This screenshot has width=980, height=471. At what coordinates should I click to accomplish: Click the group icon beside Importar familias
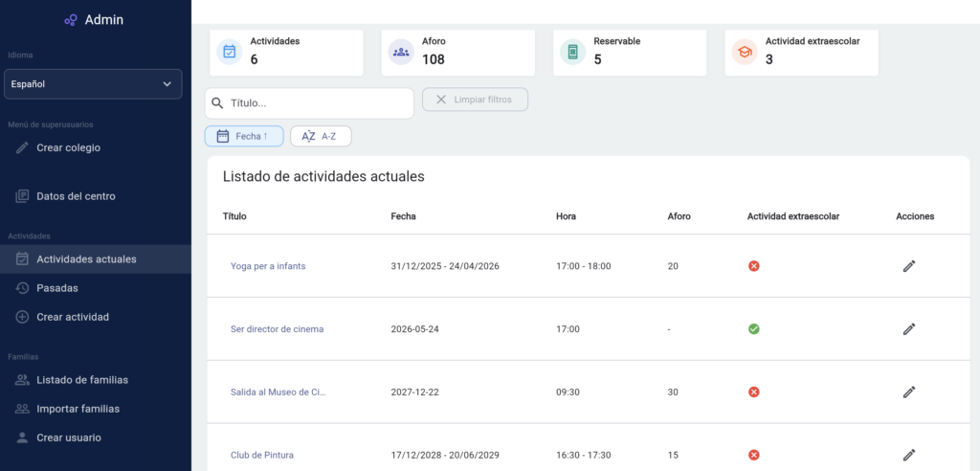pyautogui.click(x=22, y=409)
